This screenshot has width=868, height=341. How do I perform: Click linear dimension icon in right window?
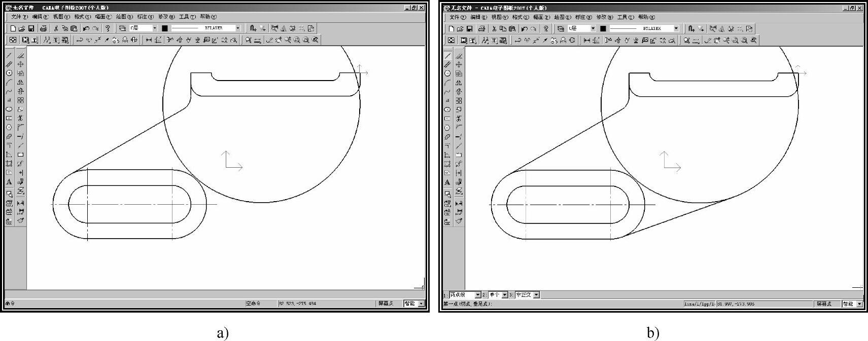pos(587,40)
